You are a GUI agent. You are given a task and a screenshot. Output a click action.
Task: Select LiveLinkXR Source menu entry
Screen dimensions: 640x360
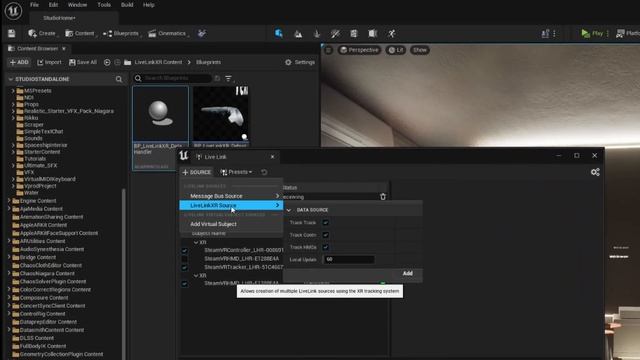[231, 205]
